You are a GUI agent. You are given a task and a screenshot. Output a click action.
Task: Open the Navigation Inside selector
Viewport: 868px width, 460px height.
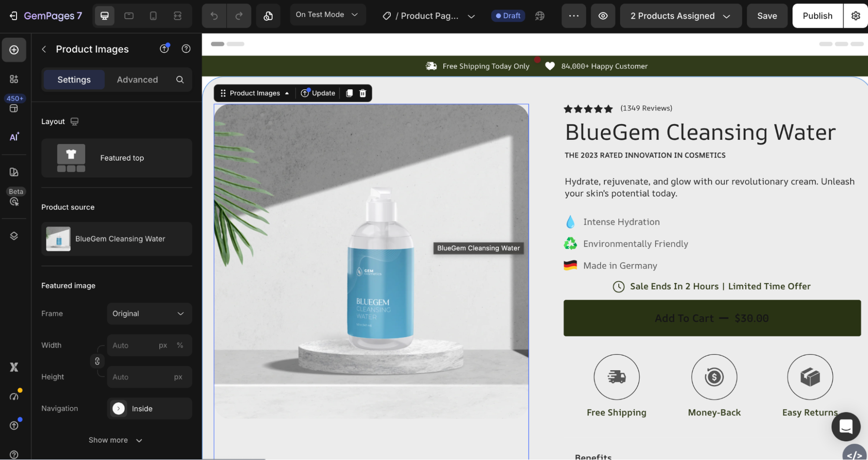click(149, 409)
